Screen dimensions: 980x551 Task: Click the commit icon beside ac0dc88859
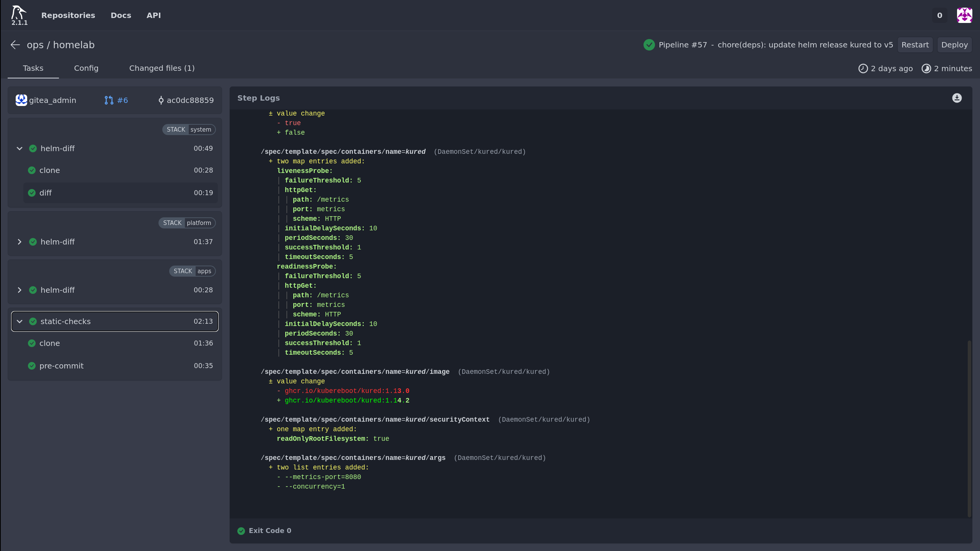(161, 100)
